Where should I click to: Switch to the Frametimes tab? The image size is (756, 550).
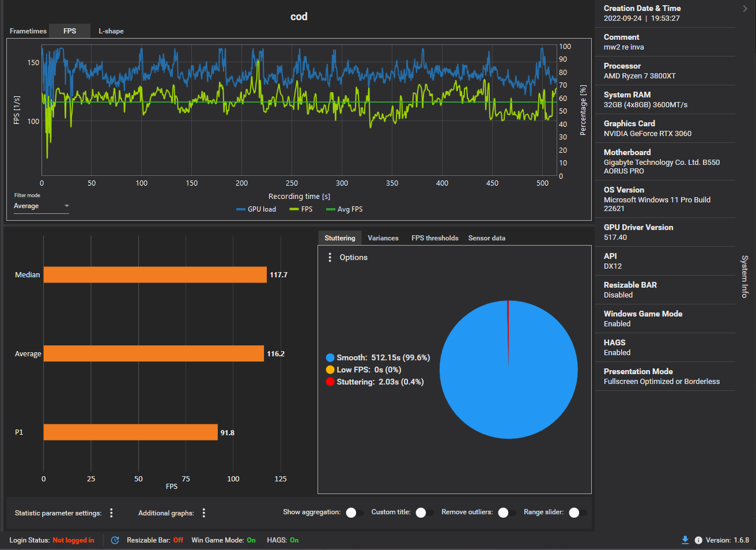[28, 31]
